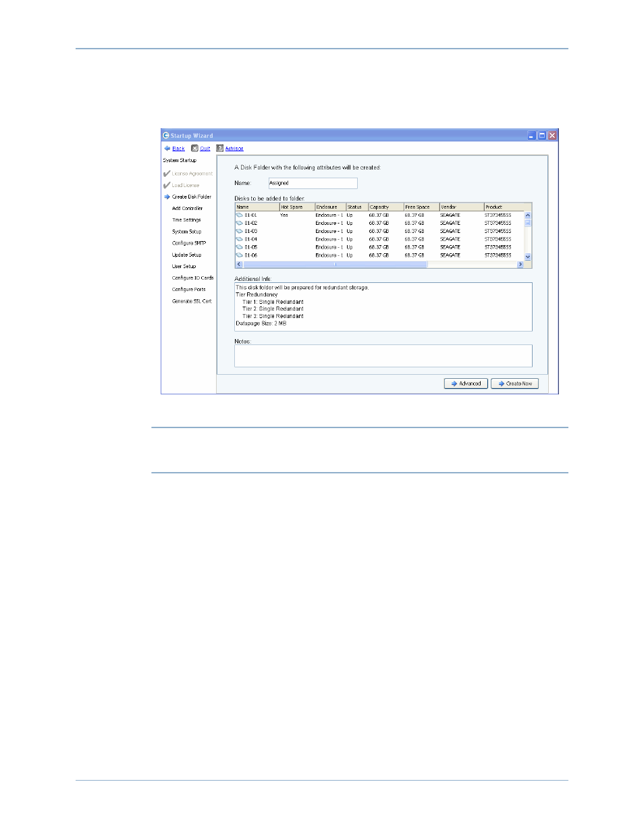The width and height of the screenshot is (644, 834).
Task: Sort table by Enclosure column header
Action: point(330,207)
